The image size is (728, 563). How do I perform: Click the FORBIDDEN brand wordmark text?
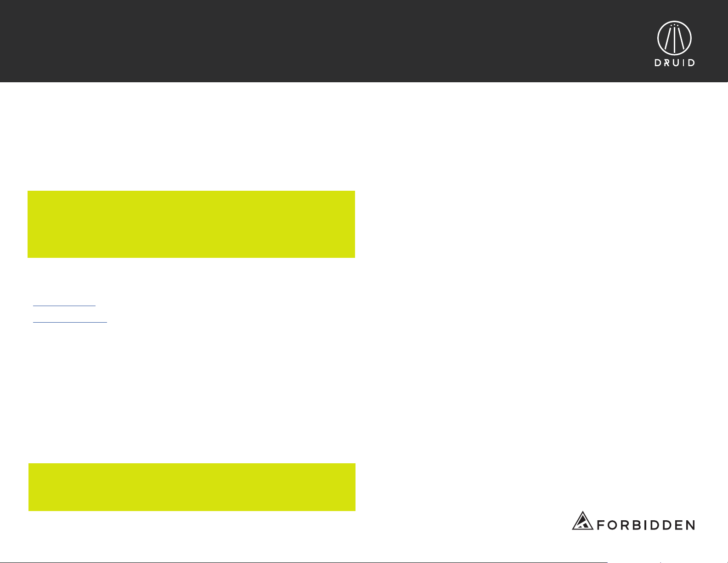click(x=646, y=525)
